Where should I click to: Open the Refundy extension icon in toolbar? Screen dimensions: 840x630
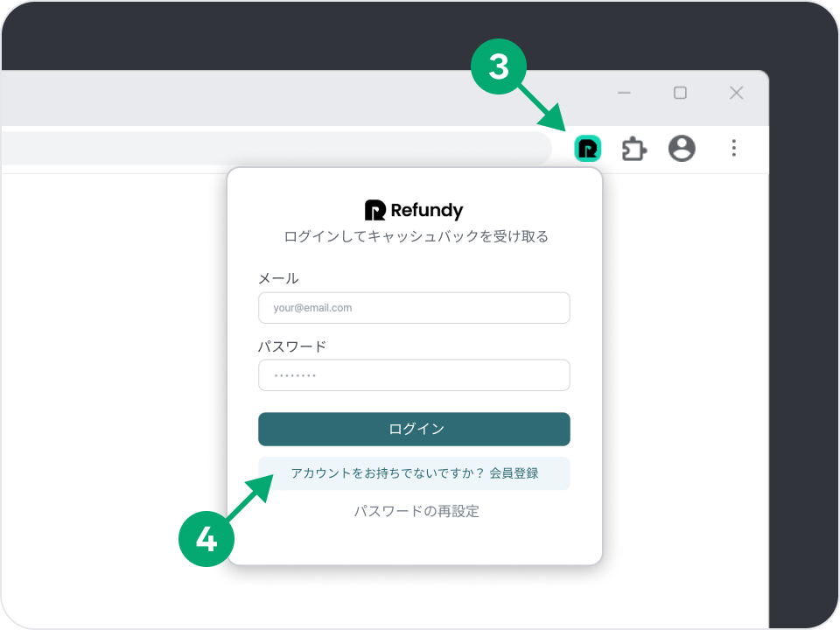[588, 149]
